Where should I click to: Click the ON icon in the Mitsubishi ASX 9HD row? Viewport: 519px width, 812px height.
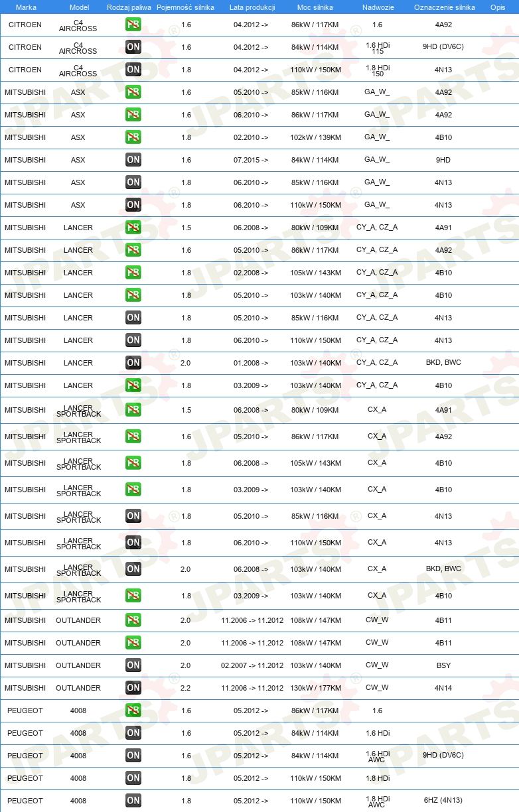click(133, 160)
